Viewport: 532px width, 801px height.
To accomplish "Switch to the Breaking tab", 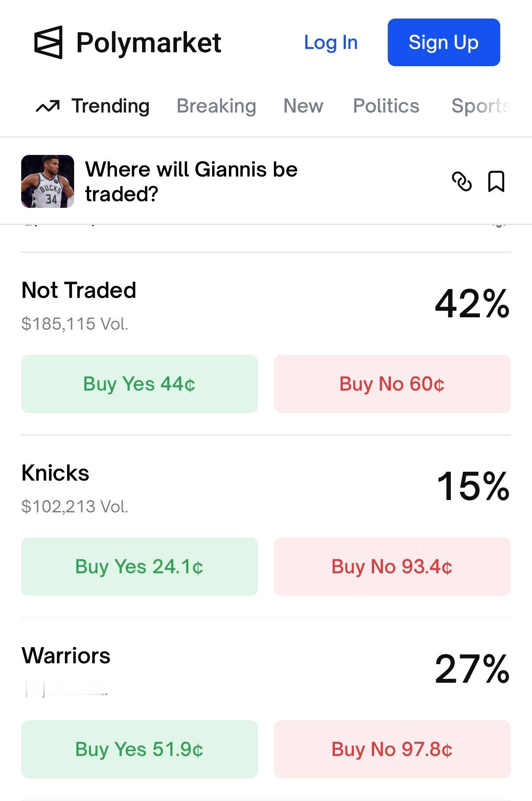I will click(x=217, y=105).
